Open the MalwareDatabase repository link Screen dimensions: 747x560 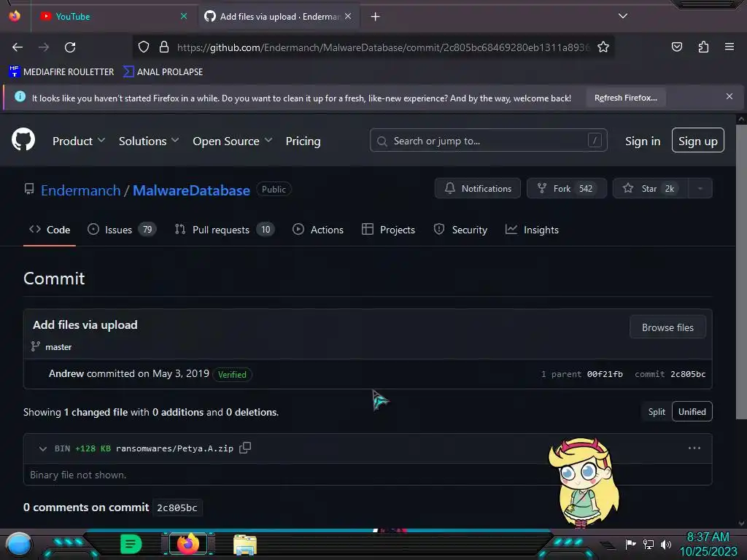tap(191, 190)
